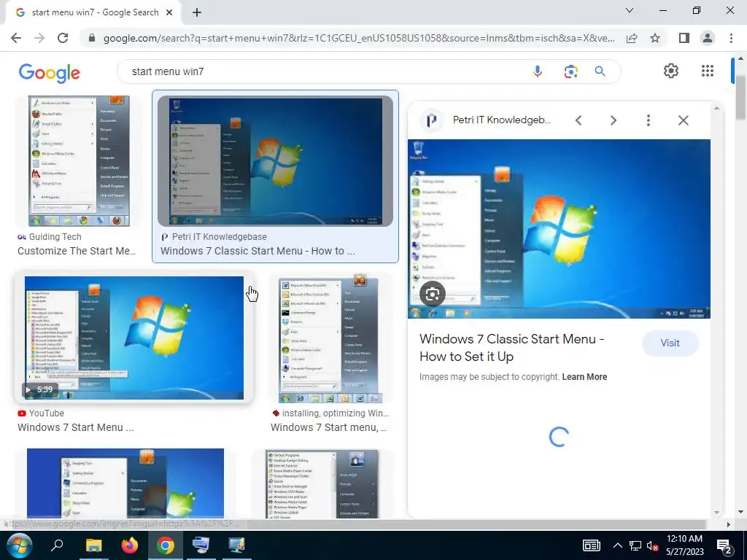747x560 pixels.
Task: Show previous image in preview panel
Action: pos(578,120)
